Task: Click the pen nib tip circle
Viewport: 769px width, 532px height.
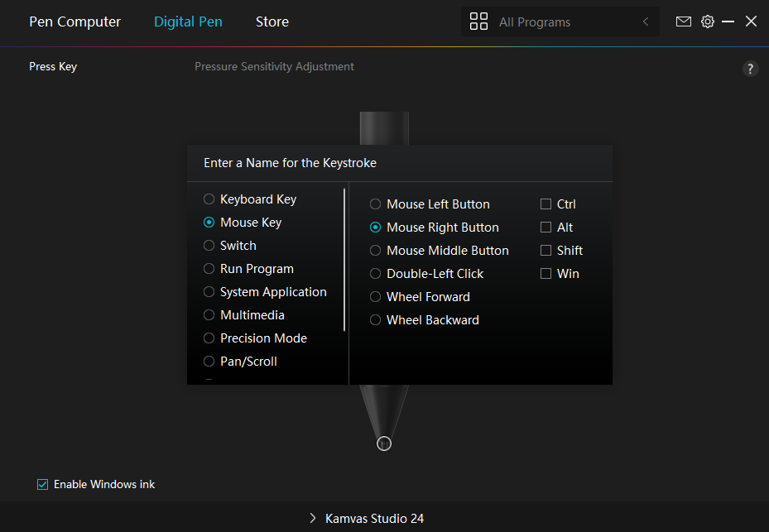Action: (x=384, y=443)
